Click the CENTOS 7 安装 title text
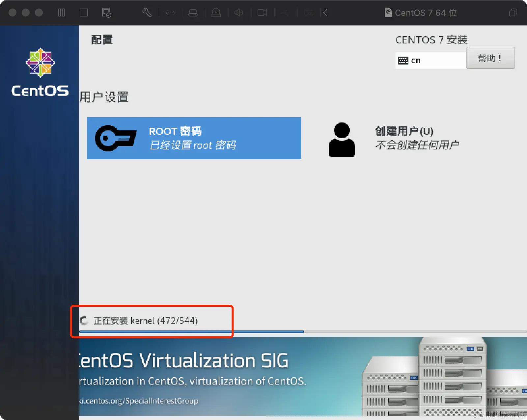 [x=431, y=40]
